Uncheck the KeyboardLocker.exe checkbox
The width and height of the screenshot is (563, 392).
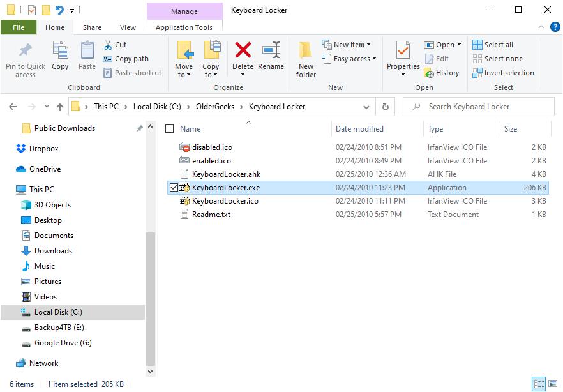[174, 188]
